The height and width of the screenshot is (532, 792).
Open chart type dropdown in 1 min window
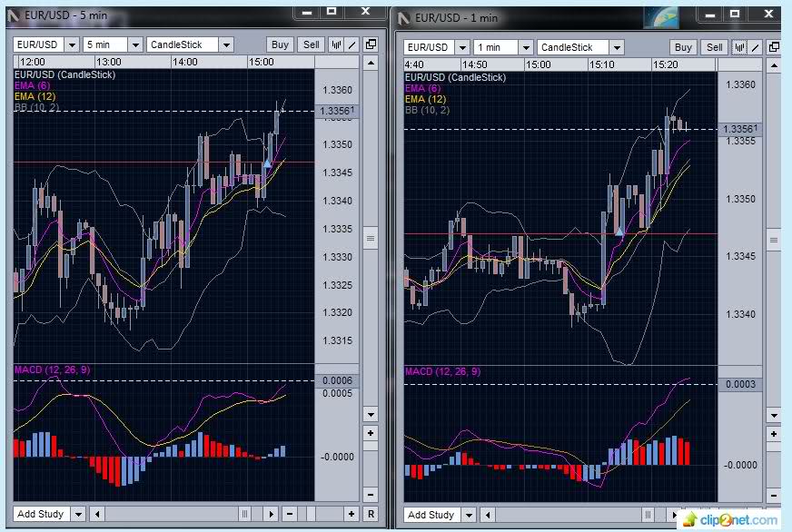tap(617, 47)
